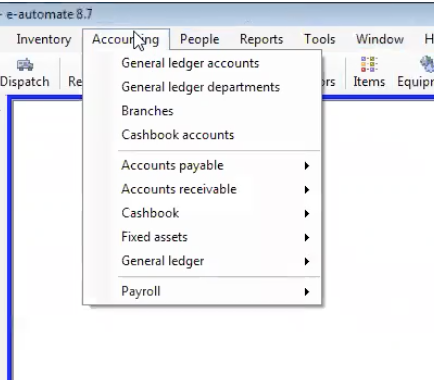The height and width of the screenshot is (380, 434).
Task: Select General ledger departments
Action: [202, 87]
